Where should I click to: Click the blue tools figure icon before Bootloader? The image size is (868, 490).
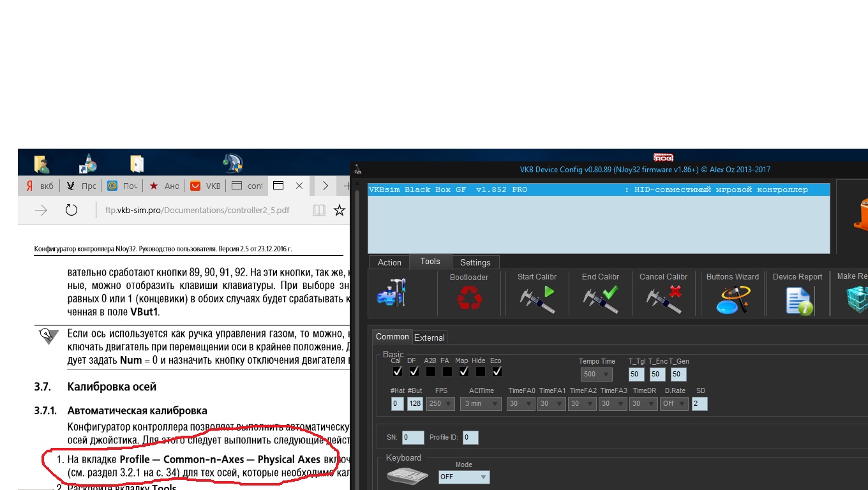coord(393,292)
